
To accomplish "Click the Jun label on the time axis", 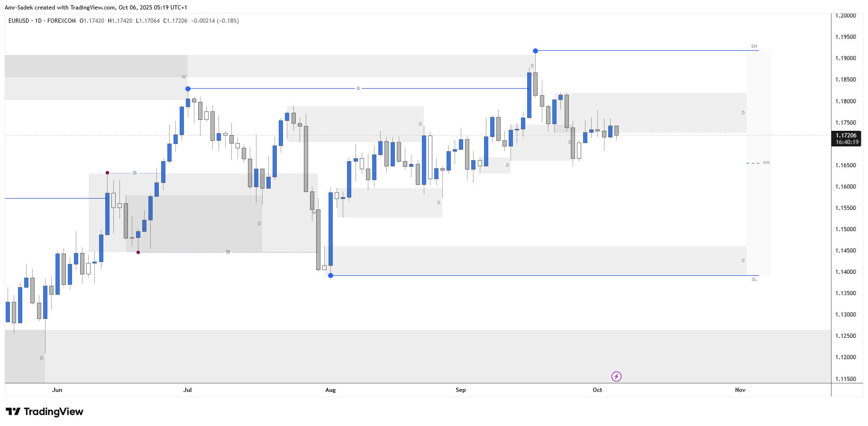I will [57, 390].
